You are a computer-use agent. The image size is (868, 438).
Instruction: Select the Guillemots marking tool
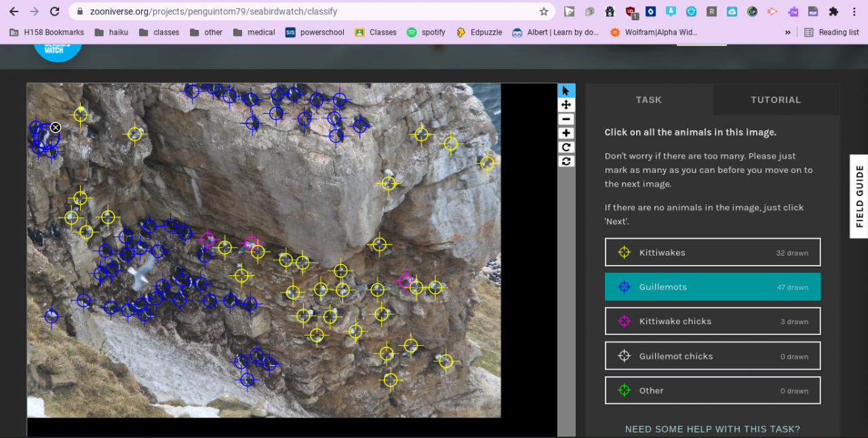713,287
